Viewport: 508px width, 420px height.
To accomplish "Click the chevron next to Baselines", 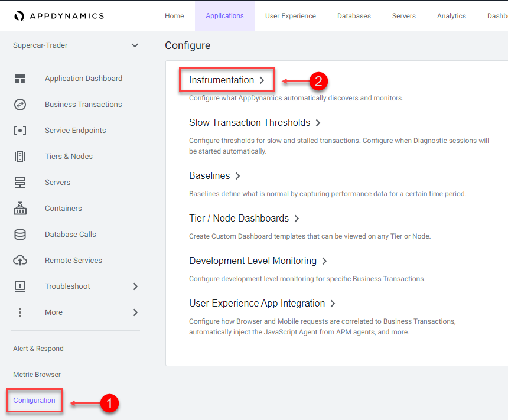I will click(238, 176).
